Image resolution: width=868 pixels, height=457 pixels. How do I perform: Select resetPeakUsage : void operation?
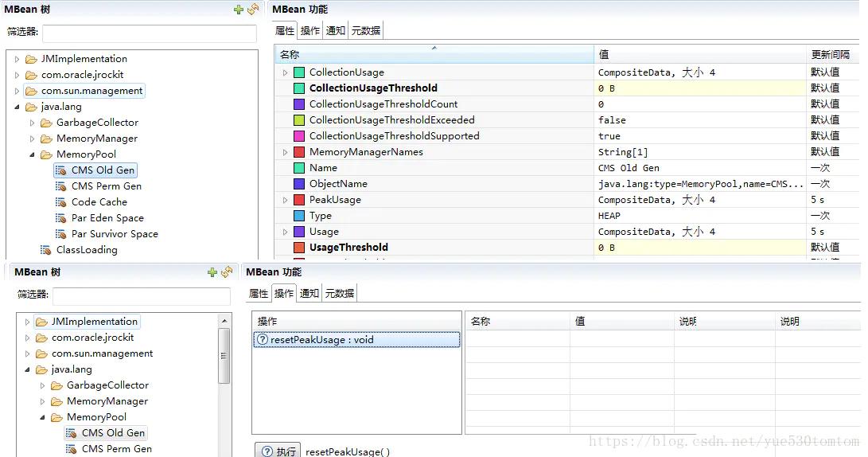[356, 339]
